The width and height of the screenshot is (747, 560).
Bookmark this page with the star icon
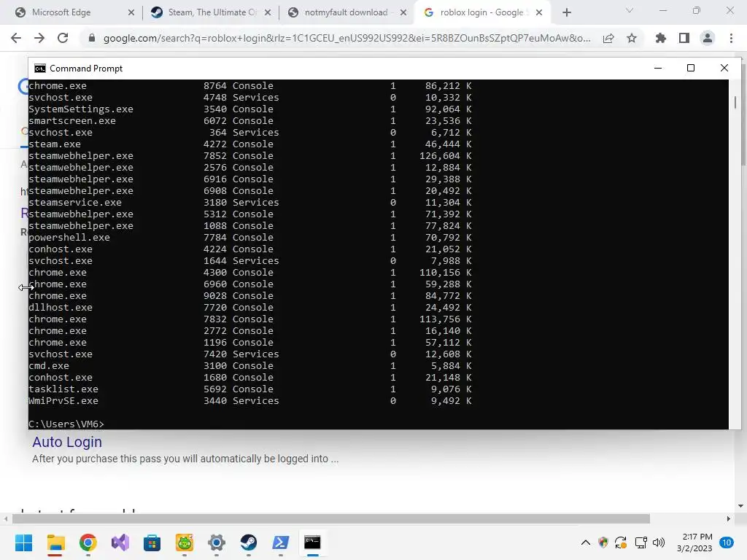tap(632, 38)
